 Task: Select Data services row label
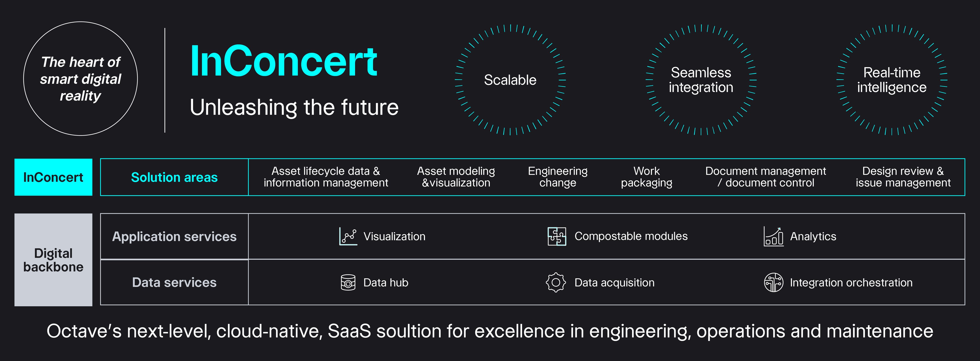coord(174,282)
